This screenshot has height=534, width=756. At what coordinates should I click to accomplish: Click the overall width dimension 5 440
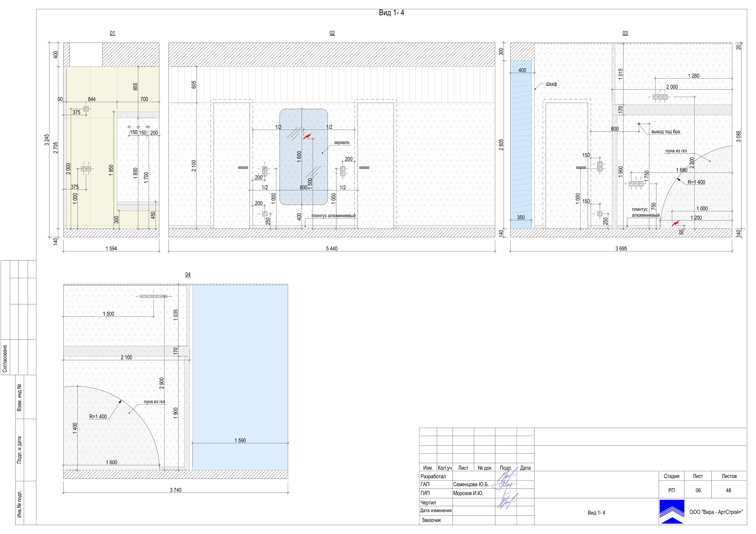click(x=332, y=249)
